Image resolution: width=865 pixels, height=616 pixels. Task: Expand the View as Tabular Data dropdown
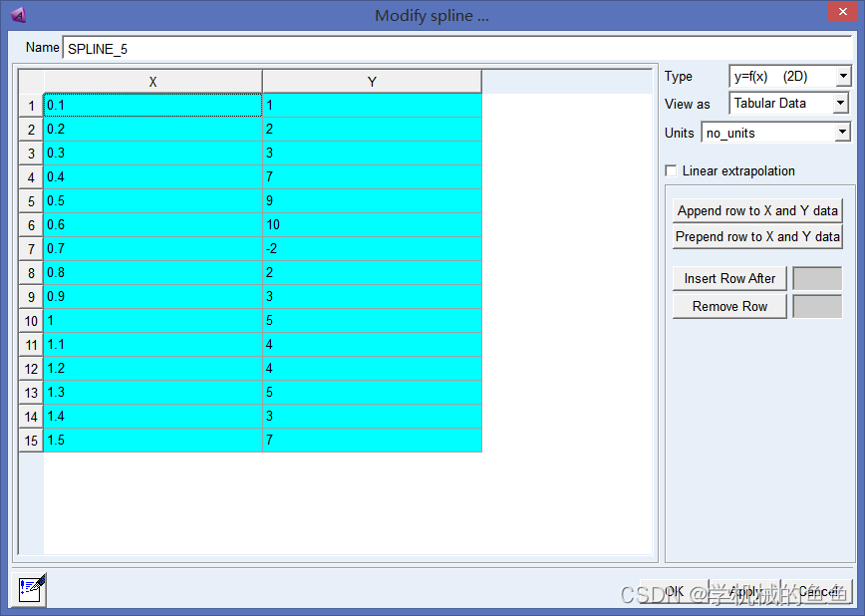click(x=788, y=103)
